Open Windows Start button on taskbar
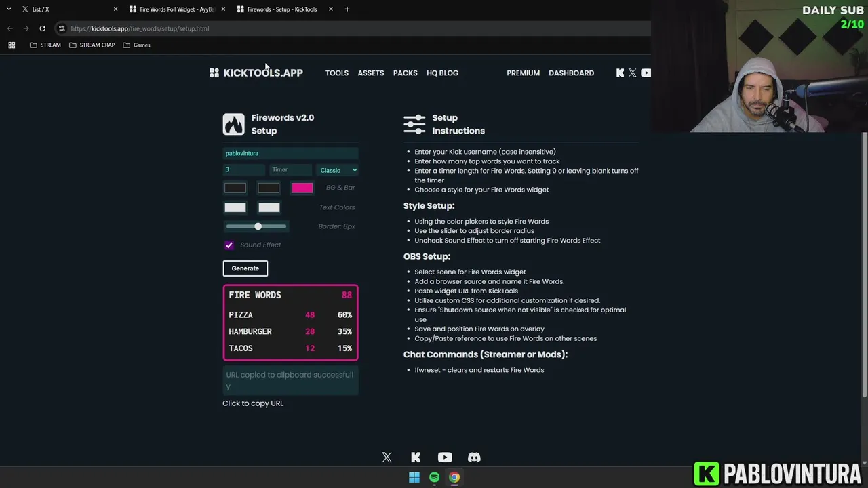The image size is (868, 488). (x=414, y=477)
